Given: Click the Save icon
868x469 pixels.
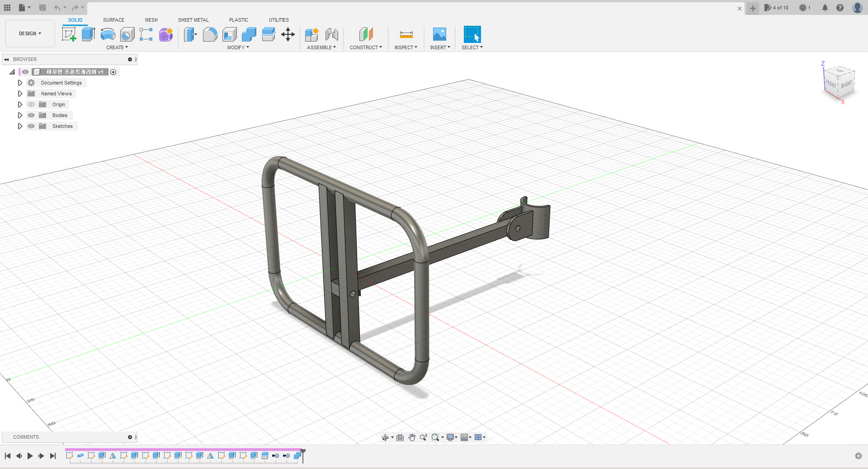Looking at the screenshot, I should pos(42,8).
